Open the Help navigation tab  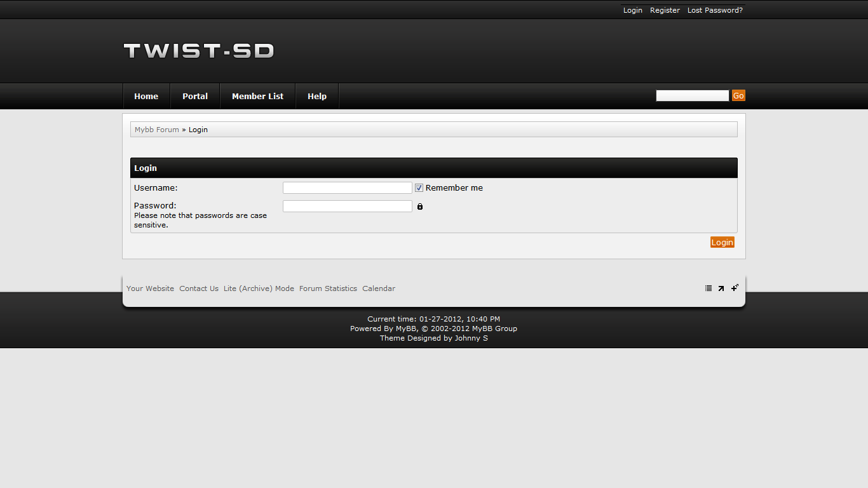pos(317,97)
